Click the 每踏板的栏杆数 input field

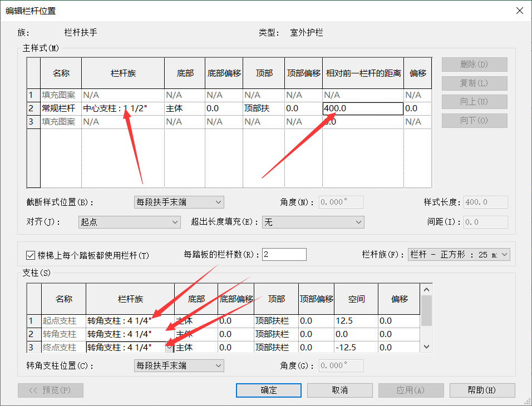(284, 255)
